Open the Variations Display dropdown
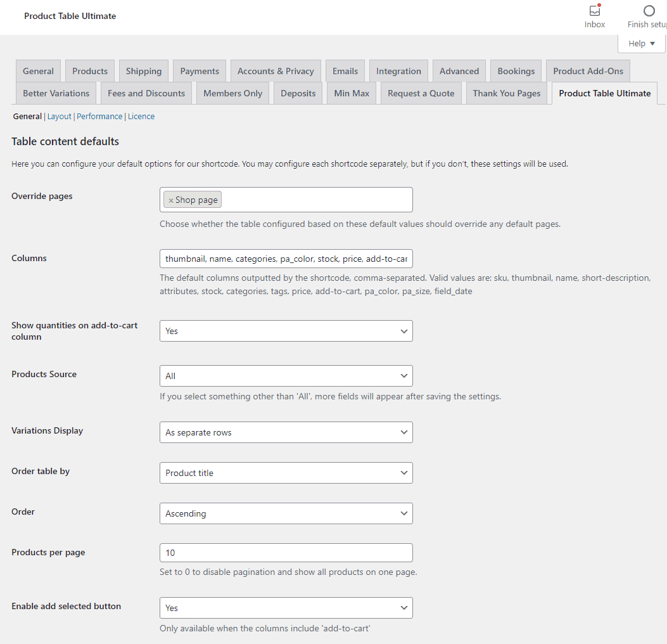 click(286, 432)
